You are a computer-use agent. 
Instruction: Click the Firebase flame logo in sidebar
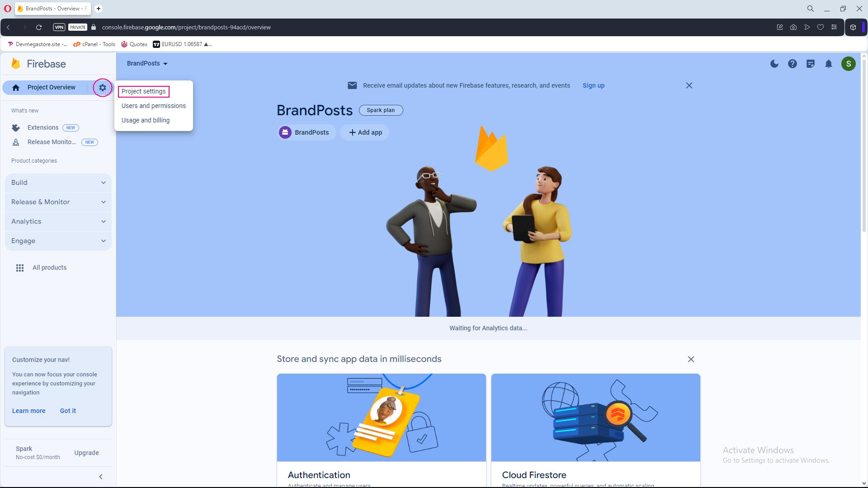click(16, 64)
